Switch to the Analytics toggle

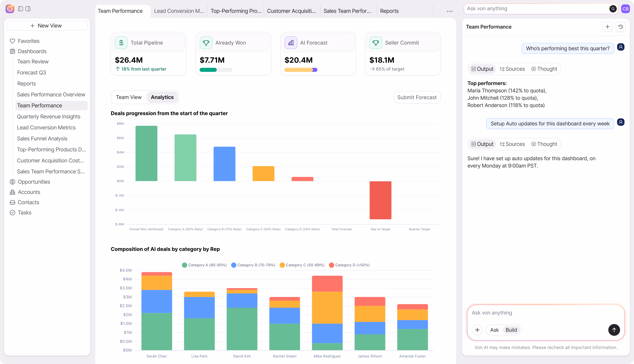tap(162, 97)
